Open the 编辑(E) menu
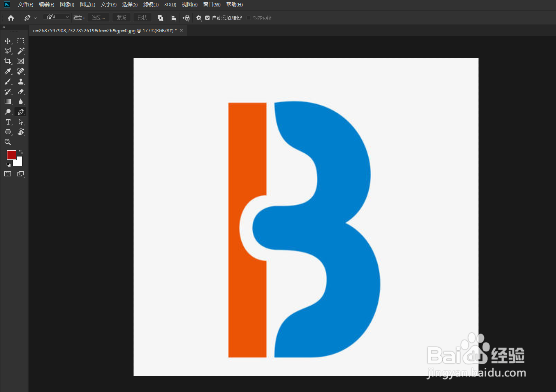This screenshot has height=392, width=556. (x=46, y=5)
